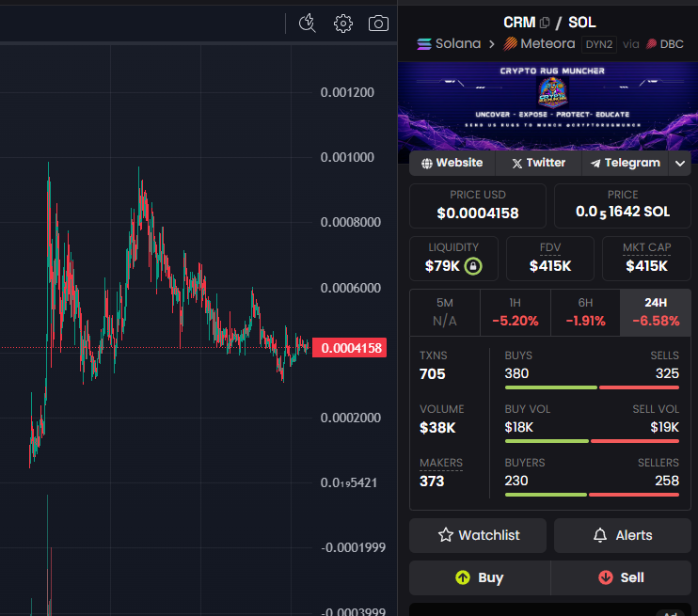Click the Crypto Rug Muncher banner
The width and height of the screenshot is (698, 616).
[547, 106]
